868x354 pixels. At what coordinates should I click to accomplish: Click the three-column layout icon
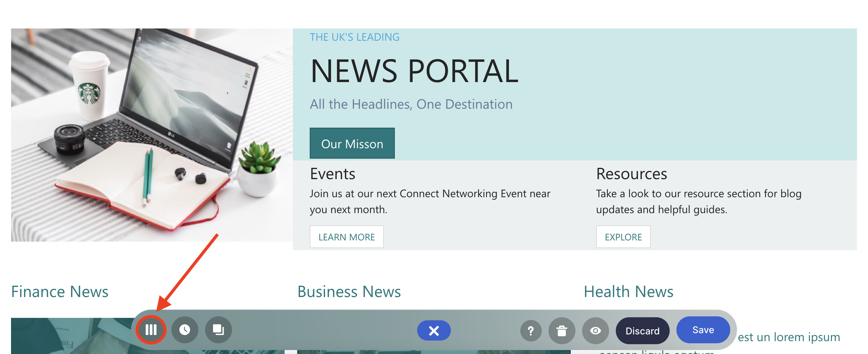coord(151,330)
